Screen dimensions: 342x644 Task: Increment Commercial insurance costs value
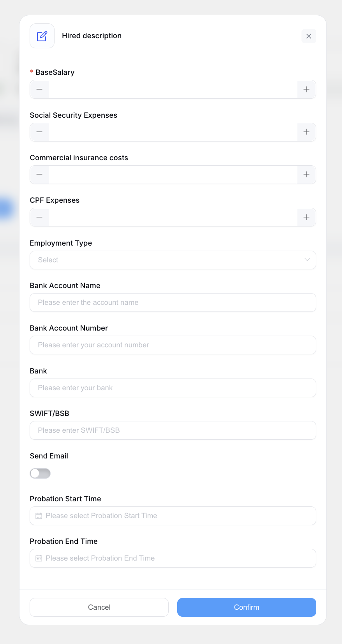click(x=307, y=175)
